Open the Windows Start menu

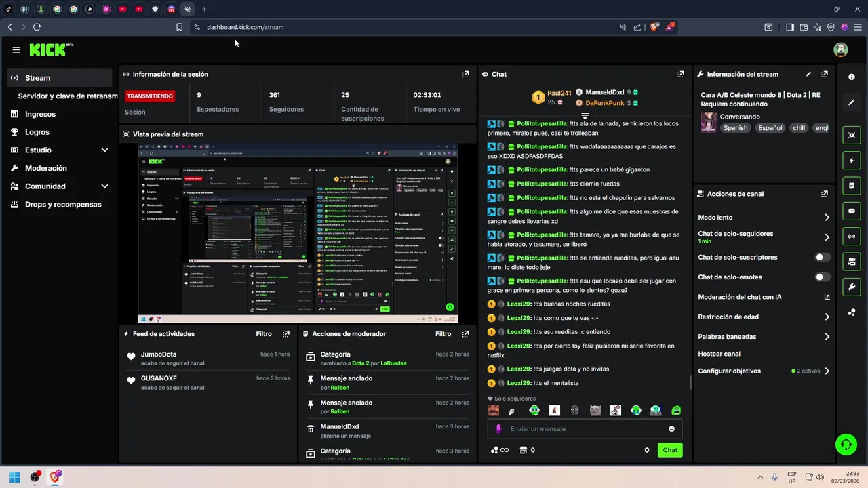click(15, 477)
